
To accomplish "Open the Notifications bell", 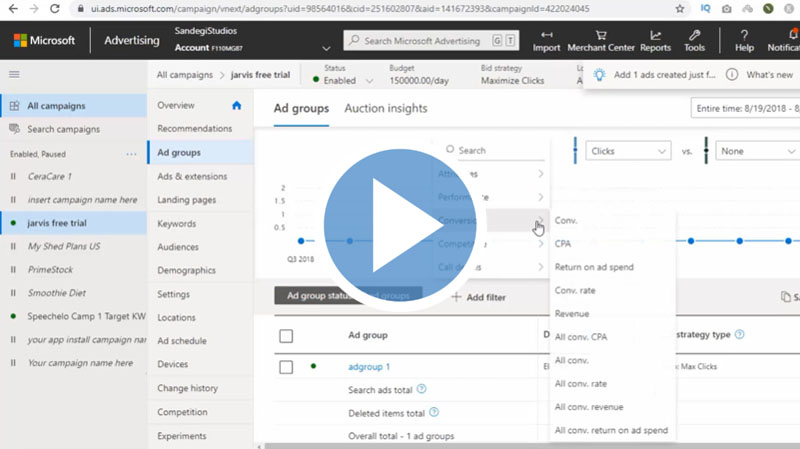I will [x=793, y=34].
